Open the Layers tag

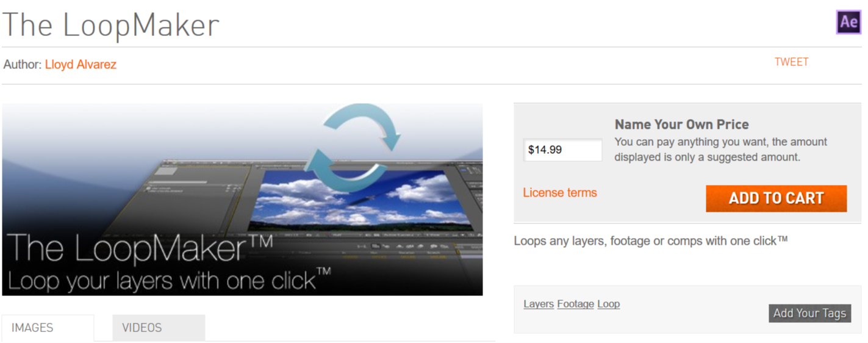coord(539,304)
